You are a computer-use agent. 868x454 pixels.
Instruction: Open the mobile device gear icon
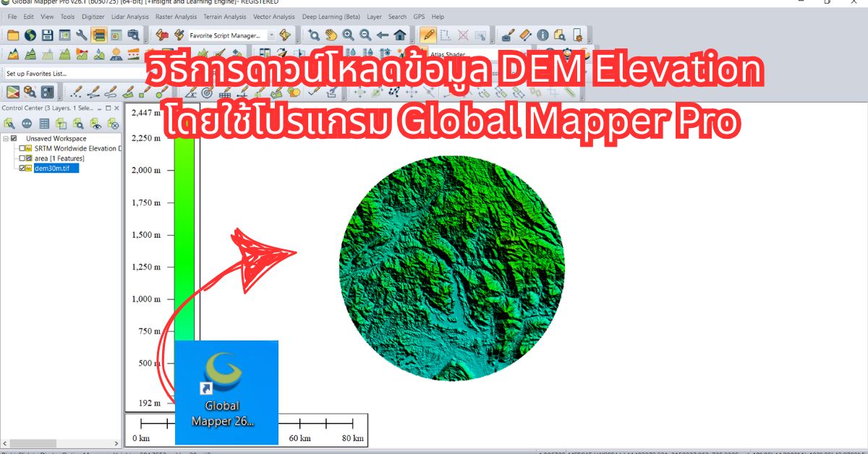pyautogui.click(x=577, y=35)
